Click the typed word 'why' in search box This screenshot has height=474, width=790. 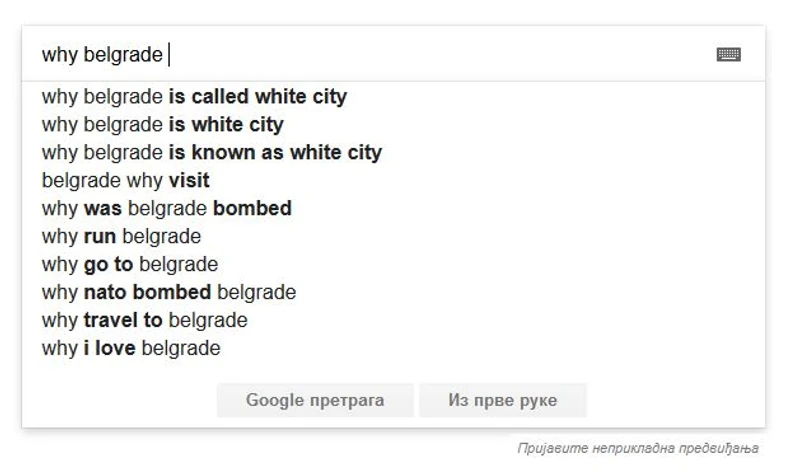(59, 55)
